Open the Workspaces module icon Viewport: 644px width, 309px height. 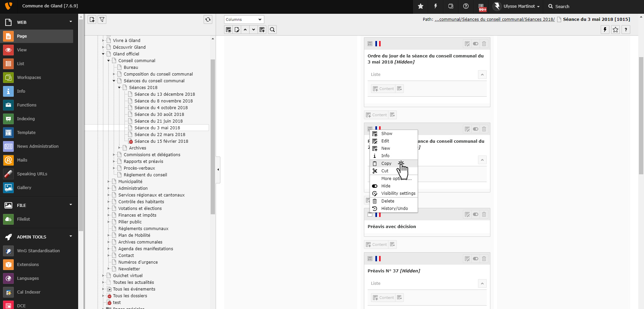click(x=8, y=78)
